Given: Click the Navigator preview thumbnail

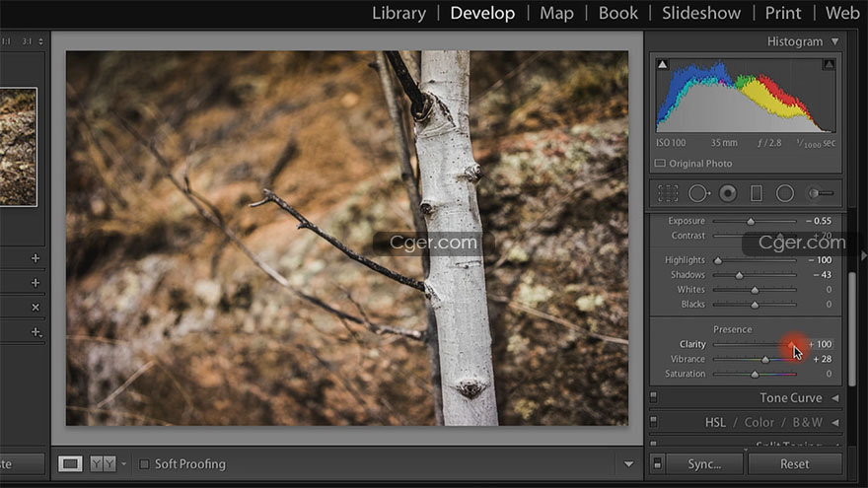Looking at the screenshot, I should pos(19,147).
